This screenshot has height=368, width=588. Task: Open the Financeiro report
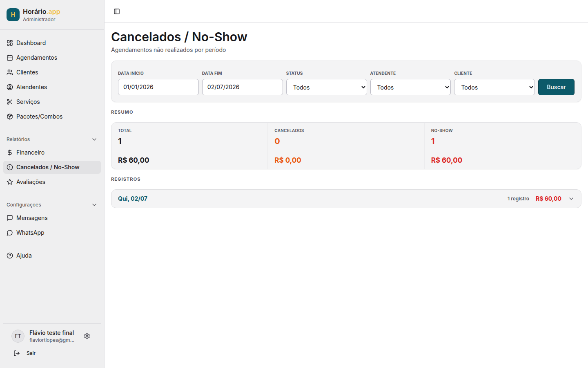coord(52,153)
